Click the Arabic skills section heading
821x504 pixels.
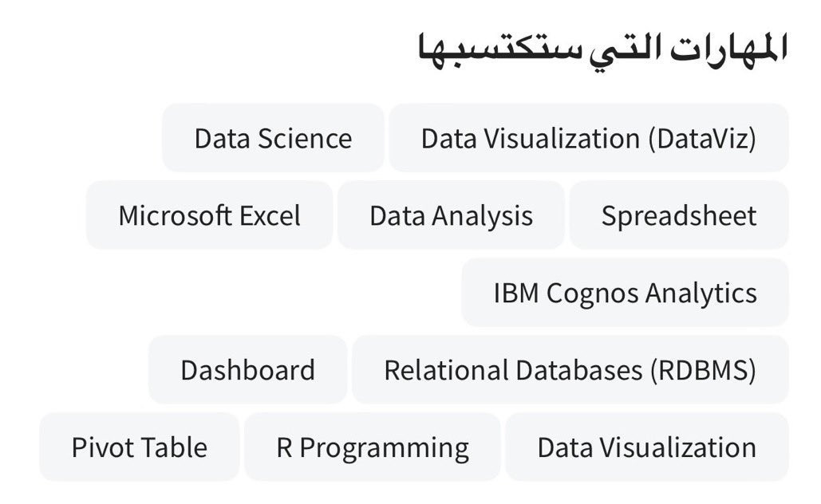click(602, 49)
